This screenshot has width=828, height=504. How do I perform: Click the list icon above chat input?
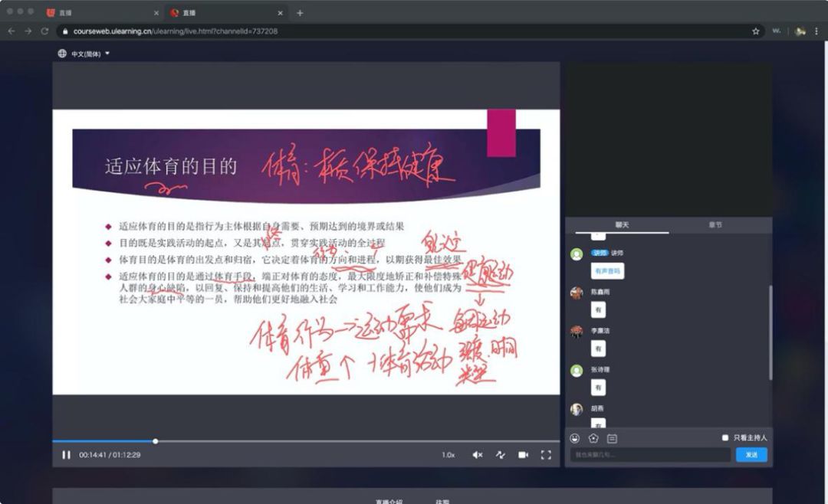[612, 438]
